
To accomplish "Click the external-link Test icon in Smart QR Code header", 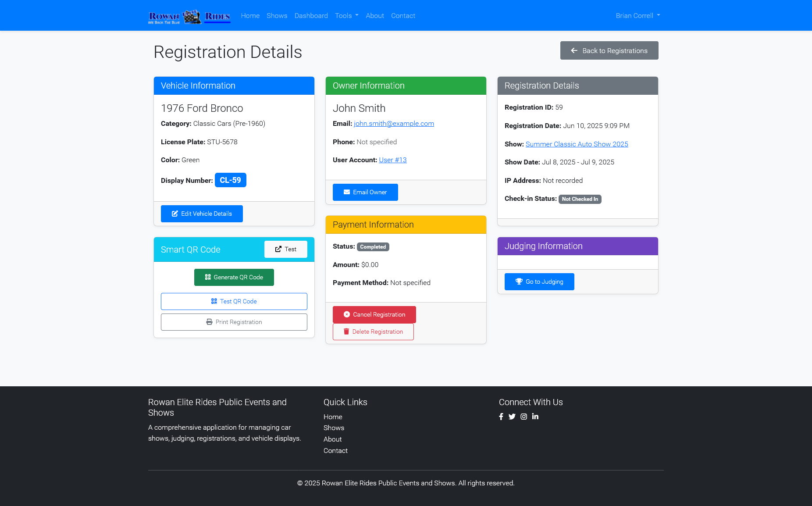I will [279, 249].
